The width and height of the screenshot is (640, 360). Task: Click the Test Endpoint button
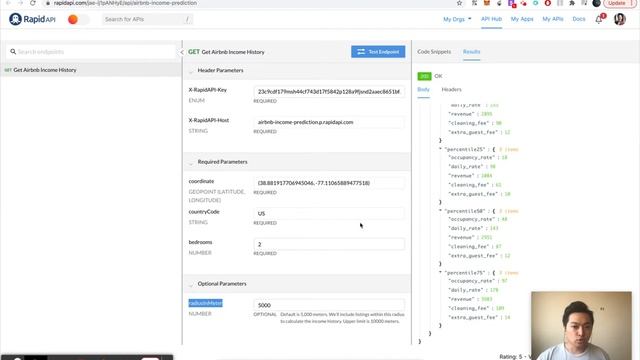click(378, 52)
